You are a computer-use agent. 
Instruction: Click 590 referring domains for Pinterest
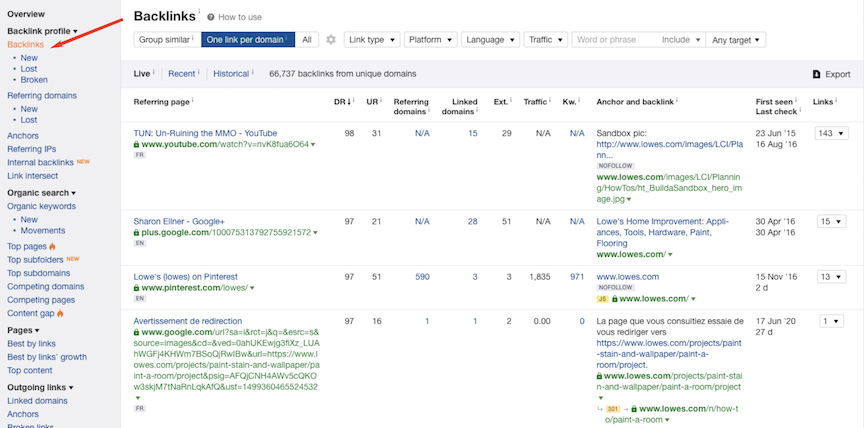click(x=422, y=277)
